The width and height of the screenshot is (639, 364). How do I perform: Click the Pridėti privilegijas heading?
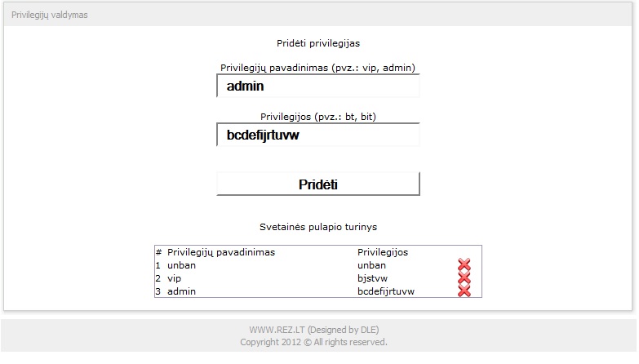point(318,43)
